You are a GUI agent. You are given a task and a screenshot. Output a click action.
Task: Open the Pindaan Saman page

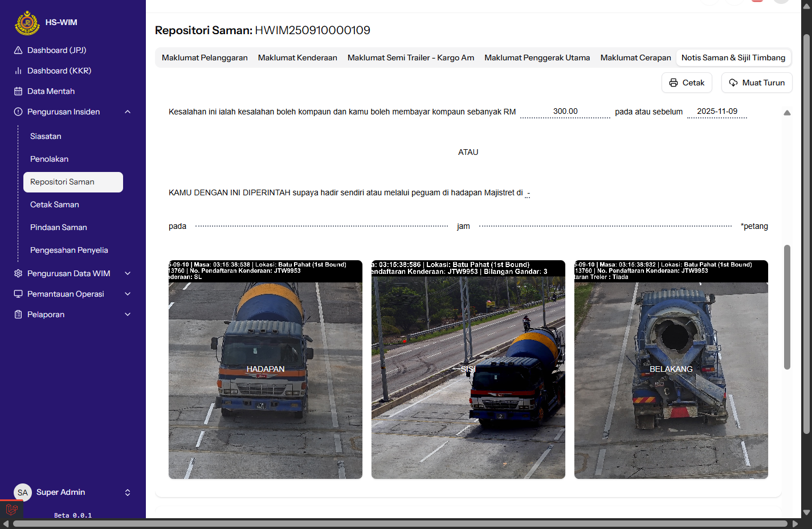(59, 227)
